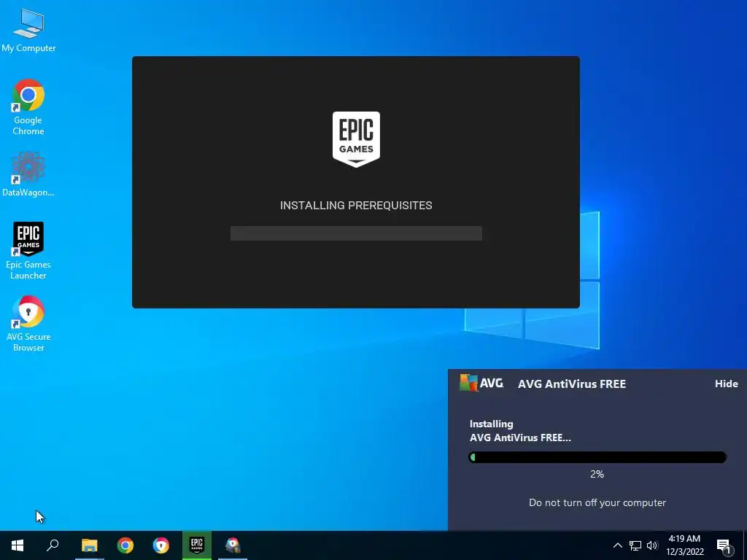Open the clock showing 4:19 AM
The width and height of the screenshot is (747, 560).
click(x=684, y=545)
